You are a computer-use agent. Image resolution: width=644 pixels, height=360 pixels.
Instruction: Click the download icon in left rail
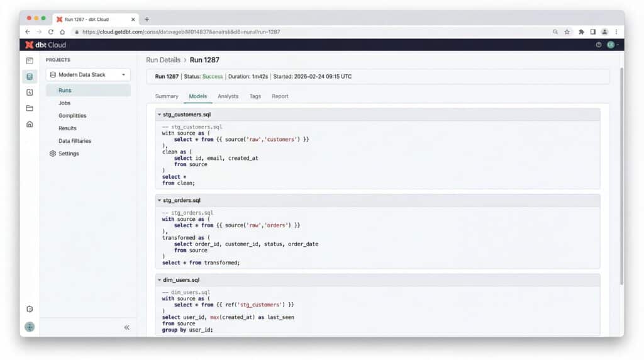tap(30, 93)
